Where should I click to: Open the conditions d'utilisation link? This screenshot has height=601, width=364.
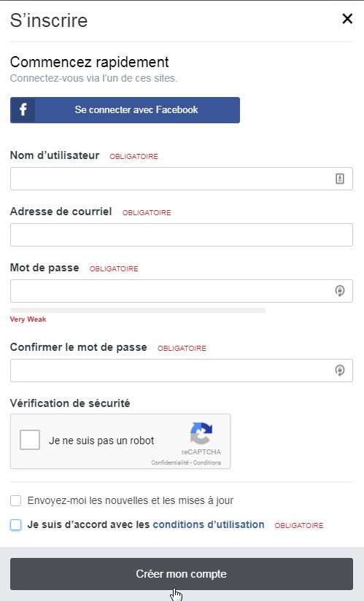(209, 524)
